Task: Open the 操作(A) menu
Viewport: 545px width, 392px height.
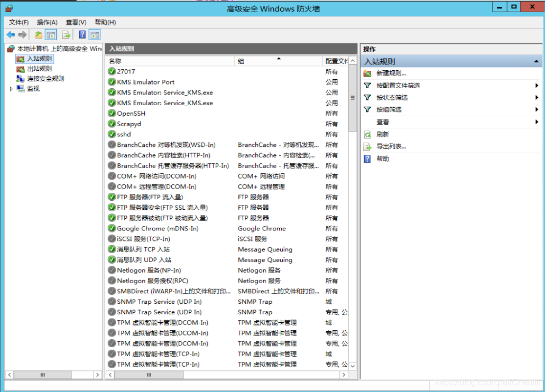Action: [x=47, y=22]
